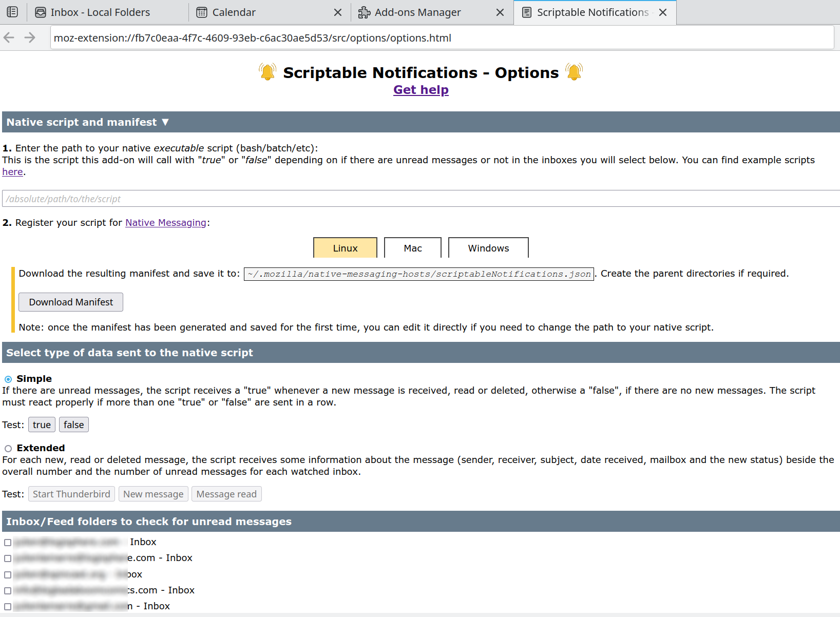
Task: Click the manifest path field
Action: coord(419,274)
